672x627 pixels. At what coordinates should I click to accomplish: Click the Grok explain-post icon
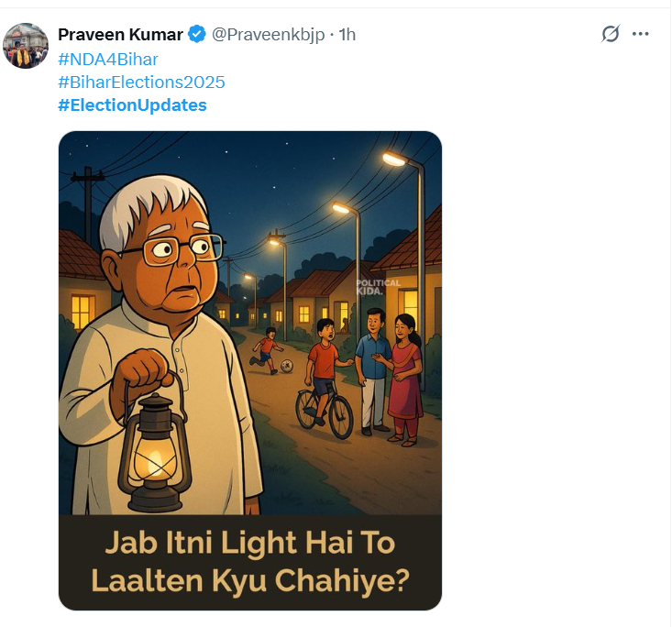[611, 34]
